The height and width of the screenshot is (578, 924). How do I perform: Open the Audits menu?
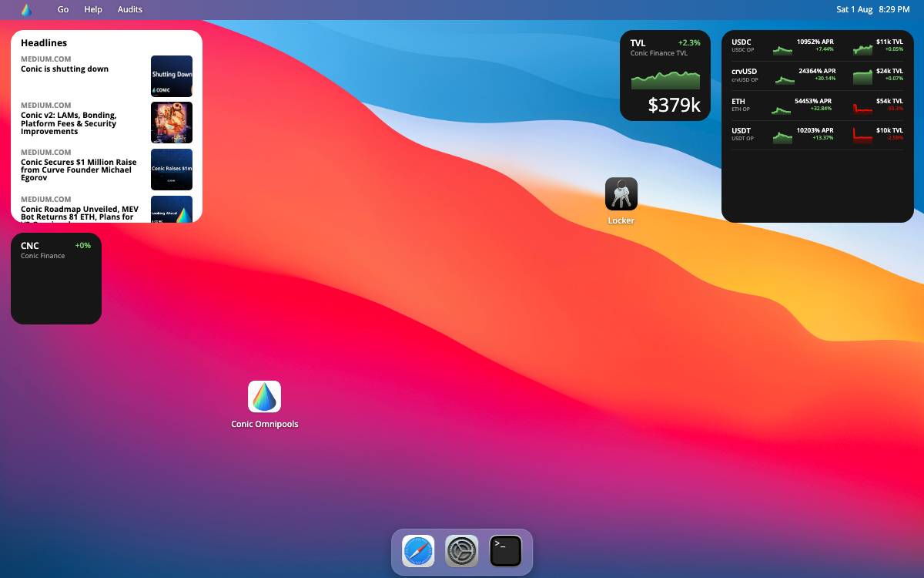point(130,9)
